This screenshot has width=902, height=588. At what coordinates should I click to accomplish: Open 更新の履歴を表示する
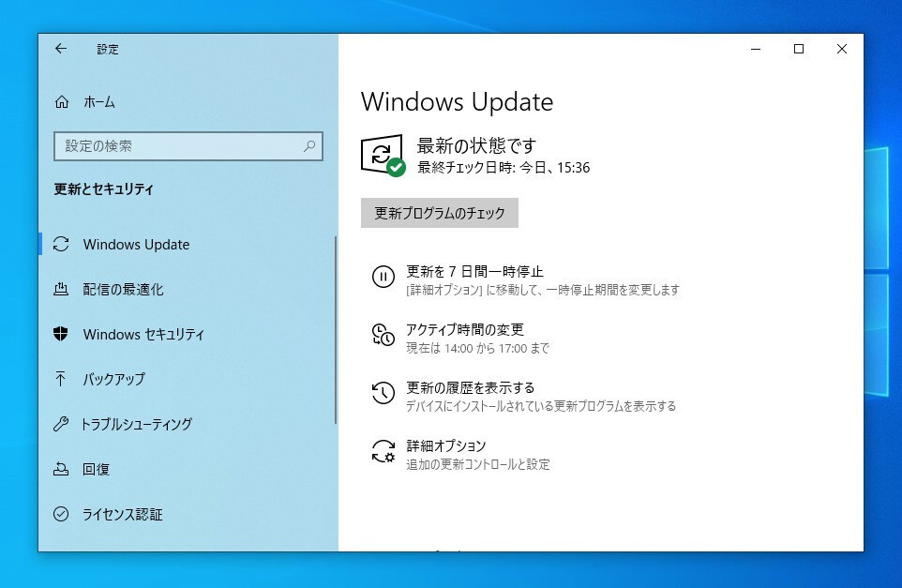(x=471, y=387)
